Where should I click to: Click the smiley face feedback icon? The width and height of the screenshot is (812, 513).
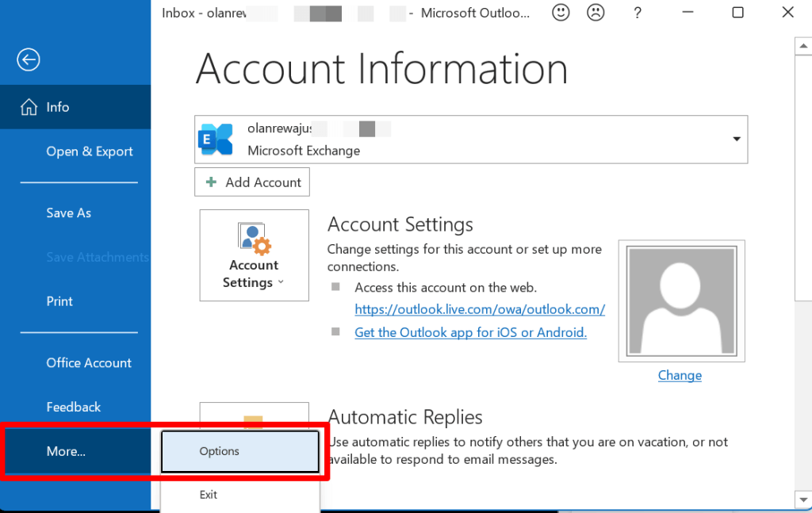coord(561,13)
